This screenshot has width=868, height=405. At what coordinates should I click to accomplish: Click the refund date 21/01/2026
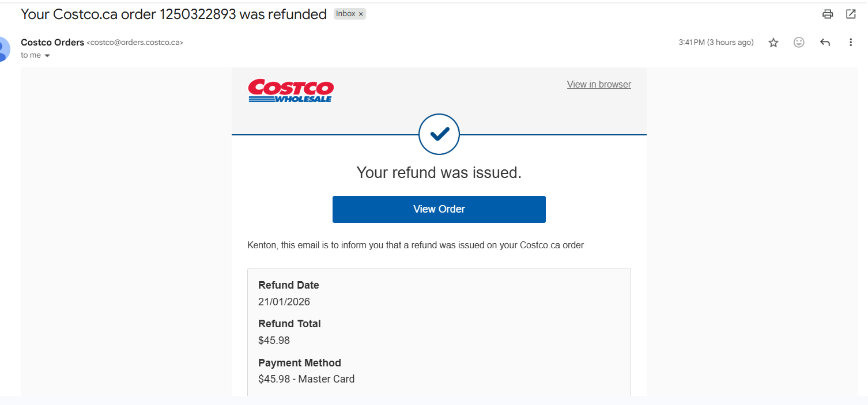[x=284, y=301]
